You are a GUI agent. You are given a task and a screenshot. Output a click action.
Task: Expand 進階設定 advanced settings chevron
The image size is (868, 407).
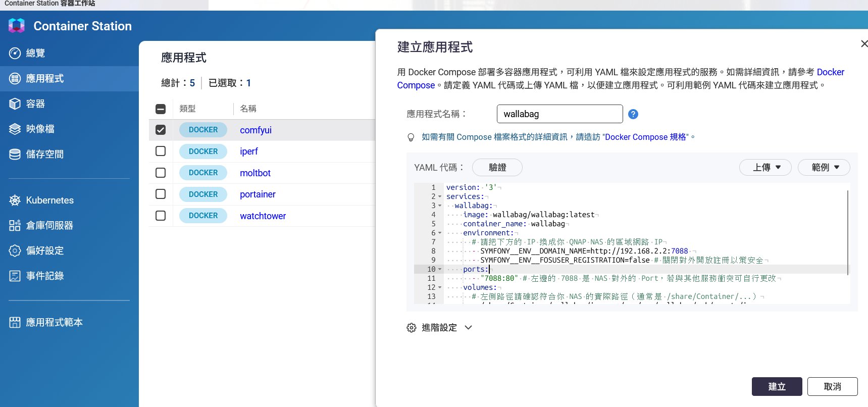pos(468,328)
